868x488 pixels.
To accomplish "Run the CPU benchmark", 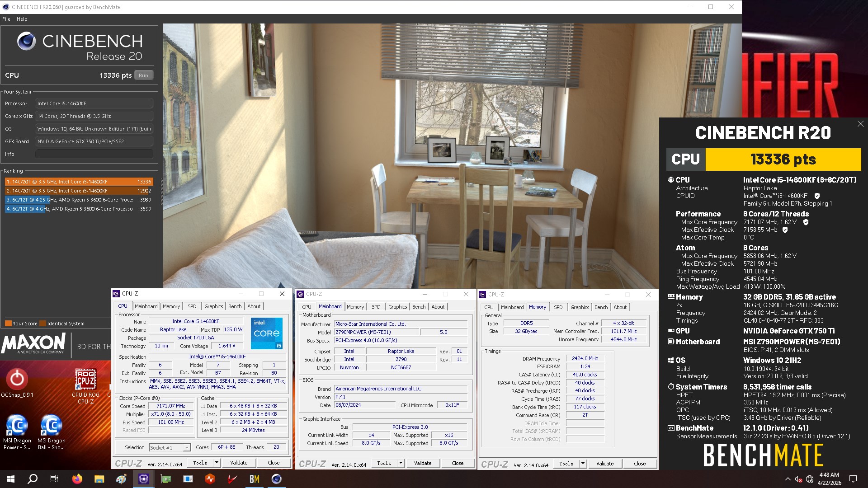I will [144, 75].
